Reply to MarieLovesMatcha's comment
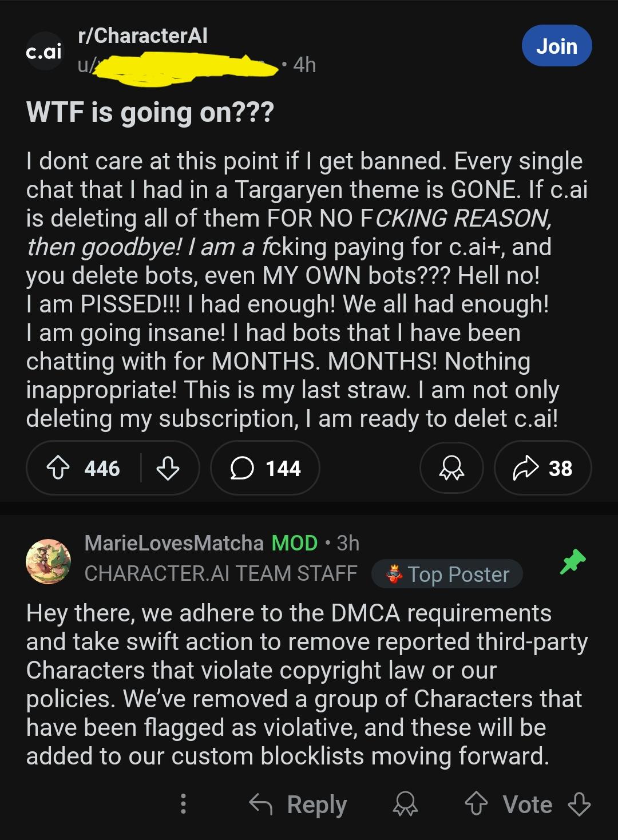The height and width of the screenshot is (840, 618). point(298,804)
